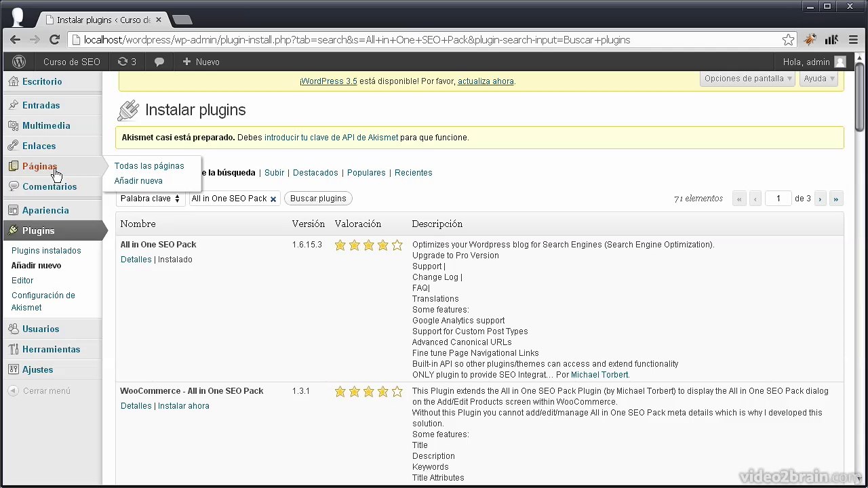The height and width of the screenshot is (488, 868).
Task: Click the actualiza ahora link
Action: coord(486,81)
